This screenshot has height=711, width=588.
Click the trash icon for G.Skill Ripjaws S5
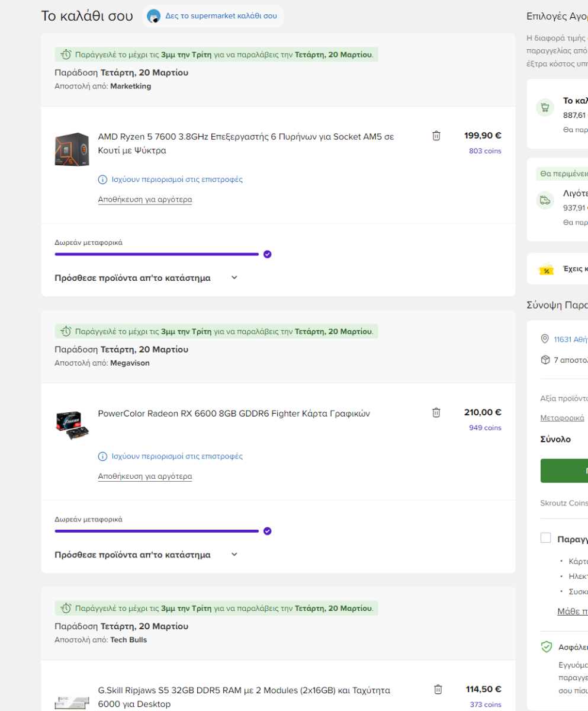[x=438, y=689]
